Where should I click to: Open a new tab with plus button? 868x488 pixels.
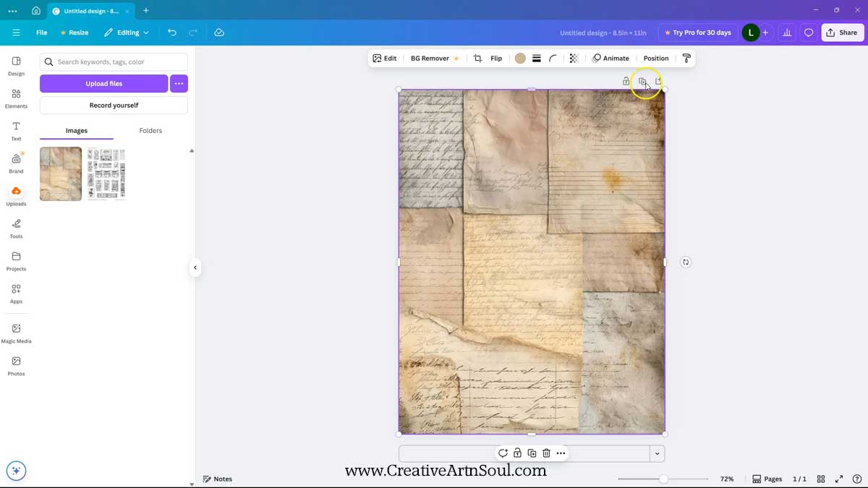146,11
